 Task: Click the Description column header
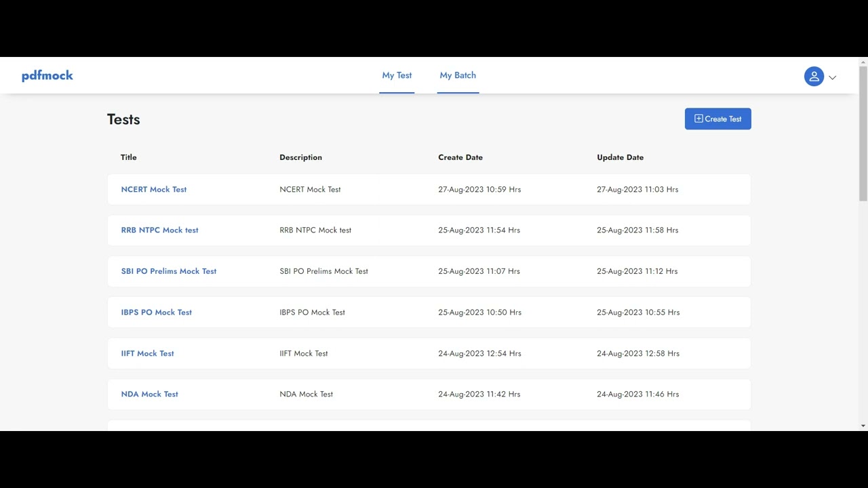tap(300, 157)
